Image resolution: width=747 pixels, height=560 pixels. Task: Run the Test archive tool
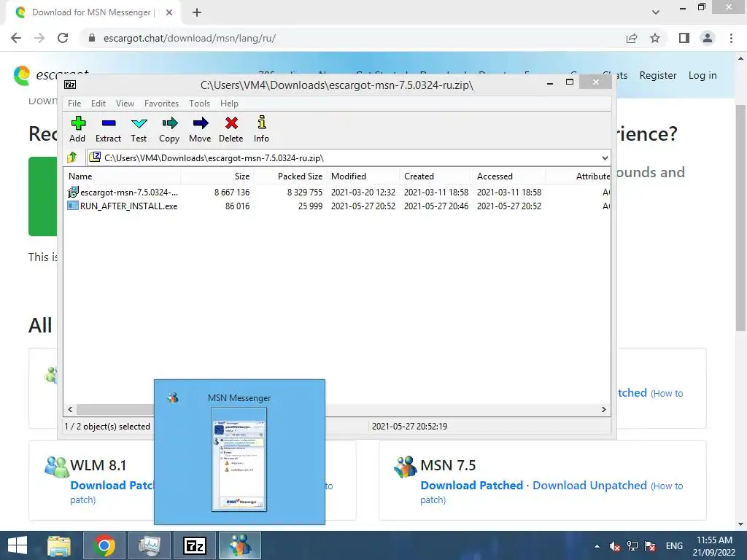coord(139,129)
